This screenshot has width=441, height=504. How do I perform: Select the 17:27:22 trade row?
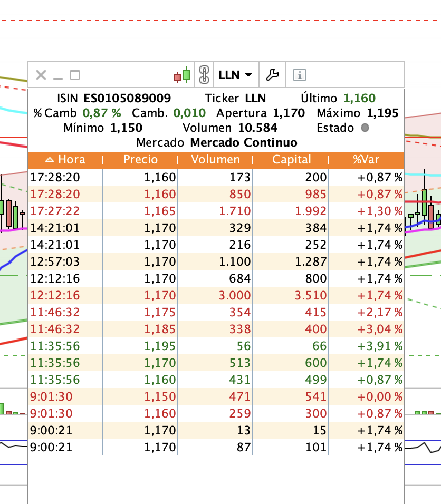pos(216,211)
